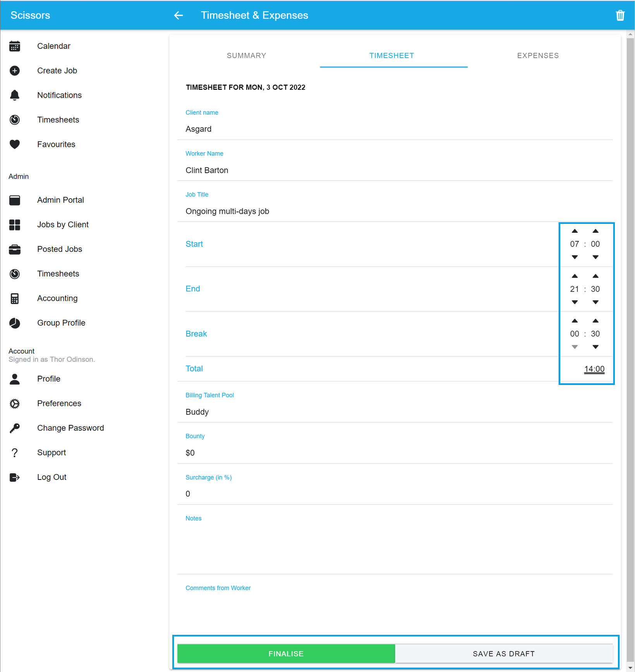The width and height of the screenshot is (635, 672).
Task: Open Posted Jobs menu item
Action: coord(60,249)
